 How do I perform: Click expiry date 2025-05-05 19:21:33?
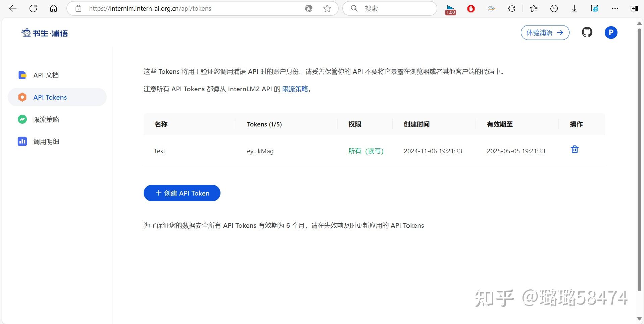[x=516, y=151]
